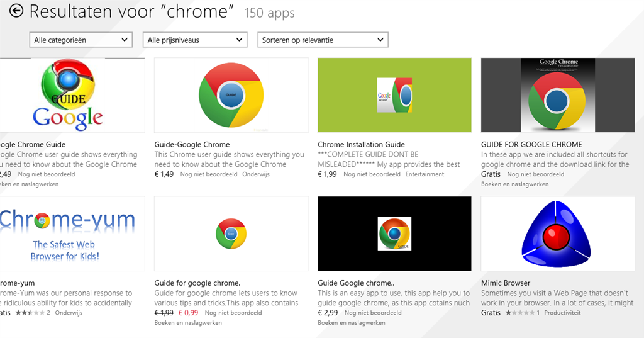
Task: Click the Chrome-yum star rating
Action: 30,312
